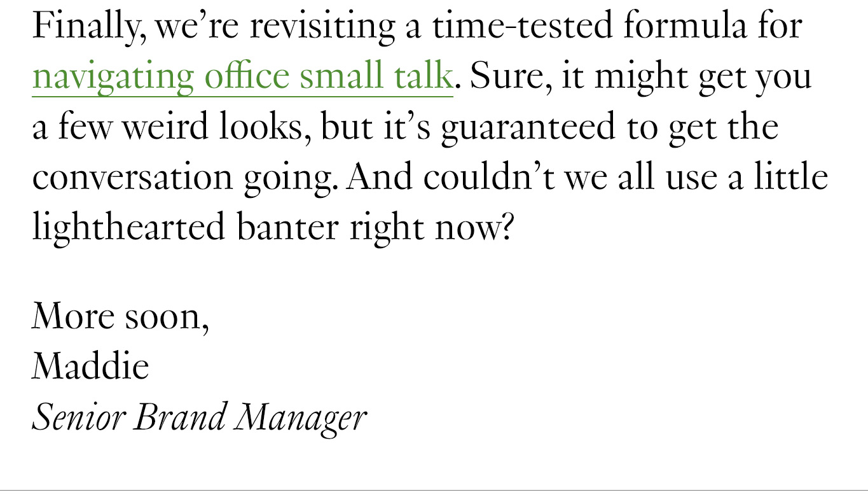This screenshot has width=868, height=497.
Task: Click the word "banter" in last line
Action: 287,228
